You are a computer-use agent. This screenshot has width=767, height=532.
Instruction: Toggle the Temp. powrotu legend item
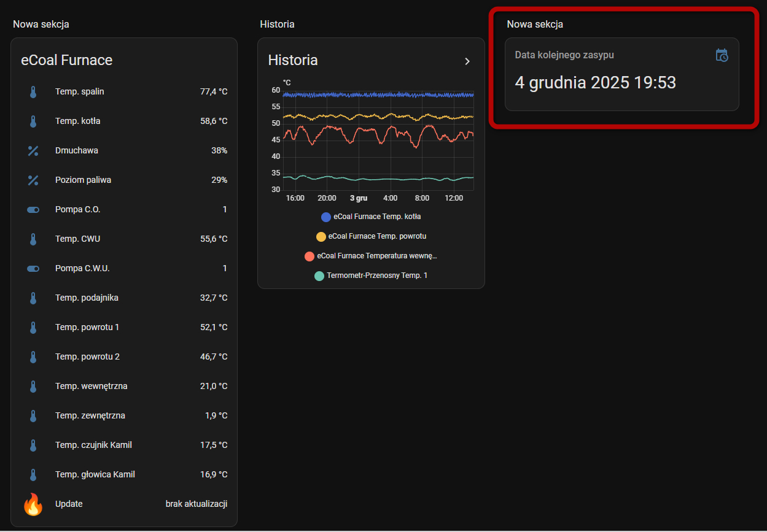pyautogui.click(x=371, y=236)
